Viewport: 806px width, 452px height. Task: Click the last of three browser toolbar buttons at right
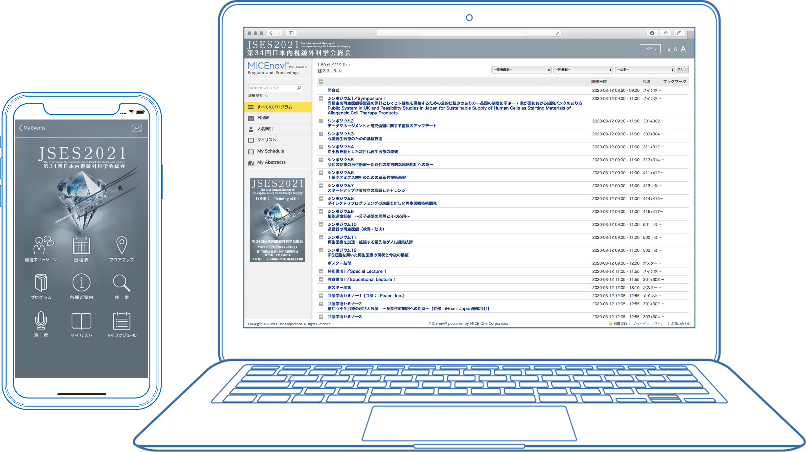coord(679,33)
